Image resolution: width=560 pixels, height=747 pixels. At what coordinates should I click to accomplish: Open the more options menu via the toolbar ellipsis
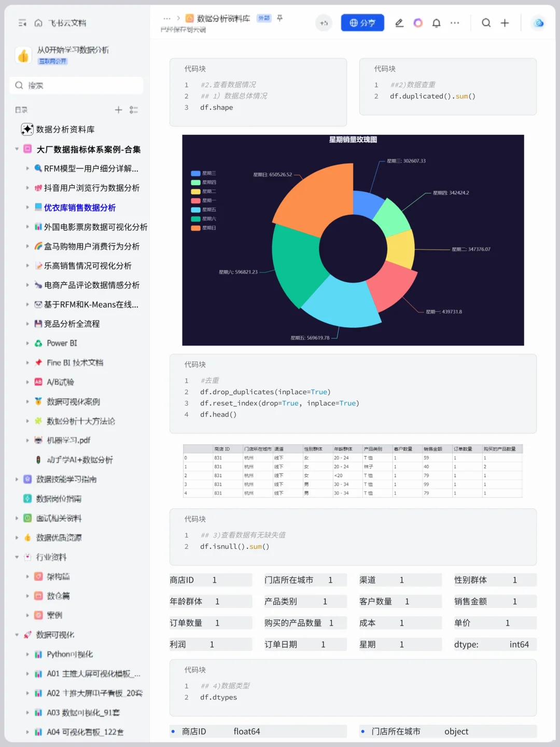click(x=455, y=23)
